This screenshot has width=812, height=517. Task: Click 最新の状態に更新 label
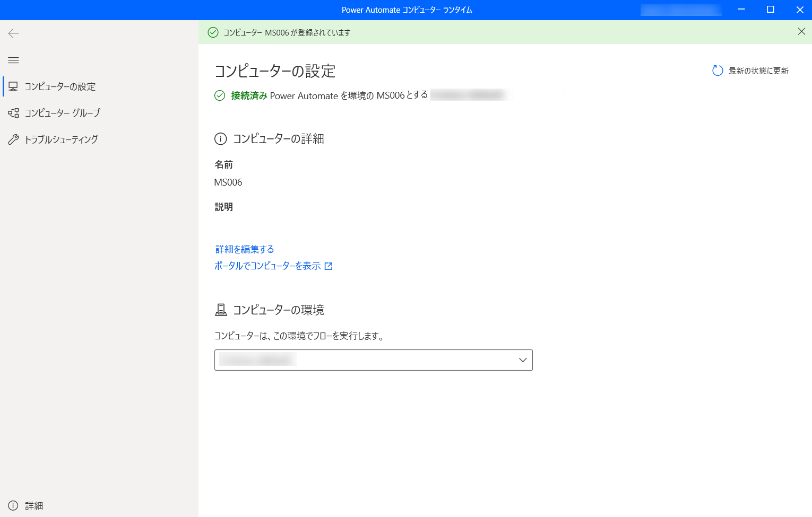[x=758, y=71]
